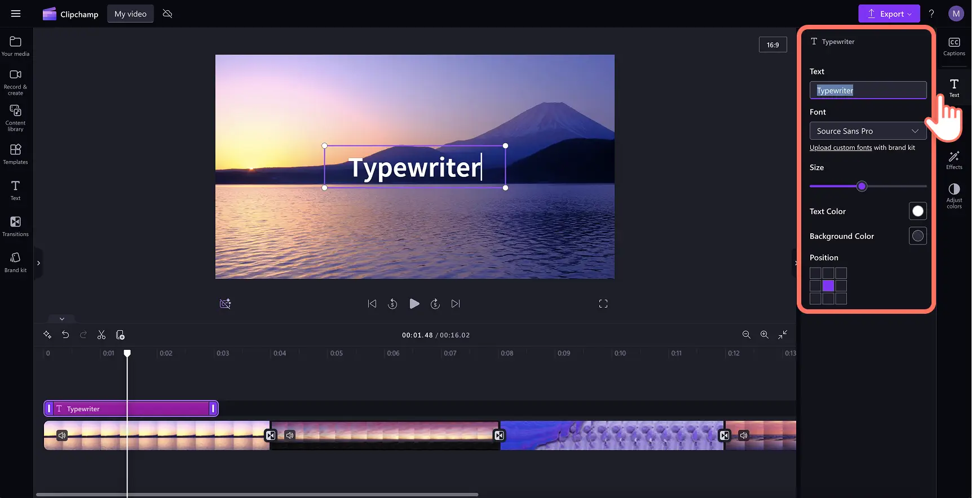Click the split (scissors) tool

[101, 335]
